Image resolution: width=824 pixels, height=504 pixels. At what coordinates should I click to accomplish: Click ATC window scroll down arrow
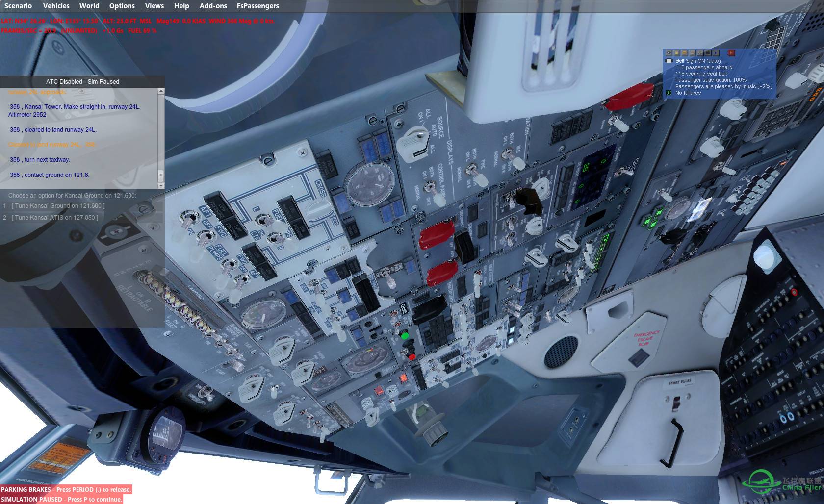tap(161, 186)
